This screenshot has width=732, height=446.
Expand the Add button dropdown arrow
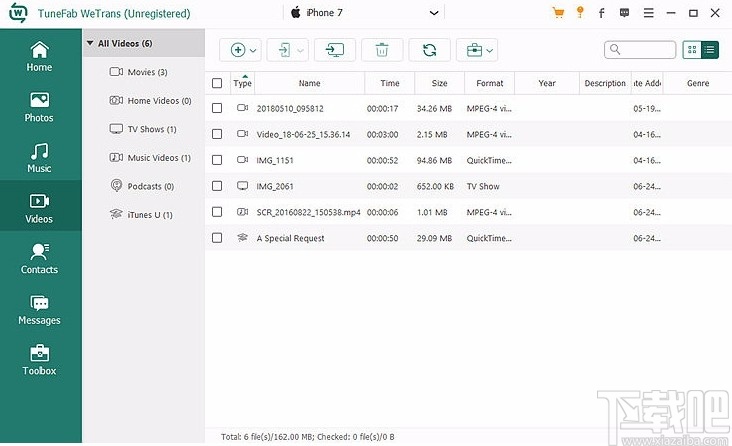(x=253, y=50)
